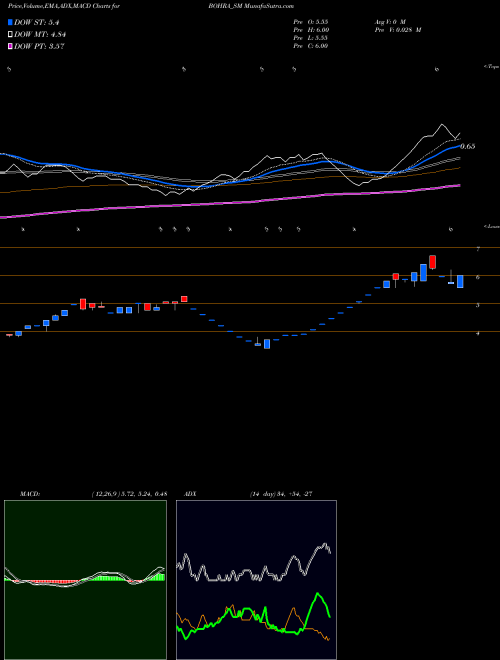Click the '<Lows' label at the right edge
The image size is (500, 660).
tap(492, 226)
